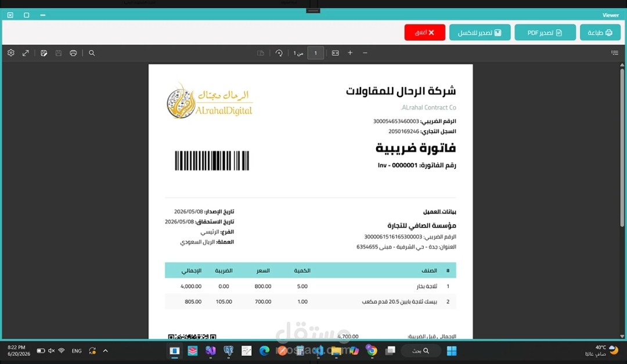Image resolution: width=627 pixels, height=364 pixels.
Task: Click the الإجمالي column header
Action: [x=192, y=271]
